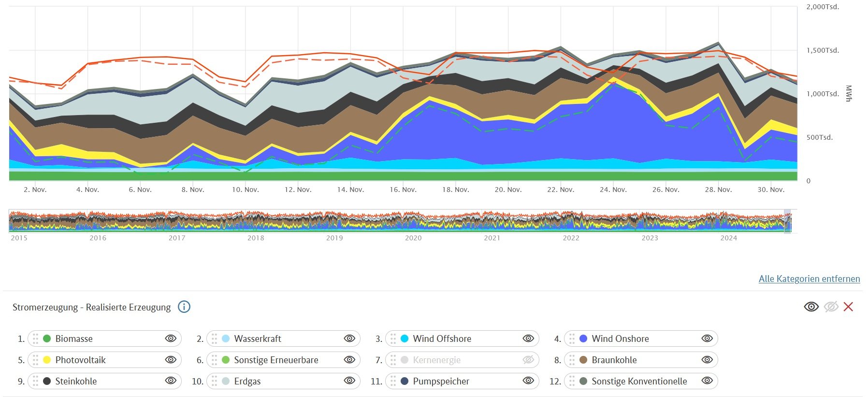The height and width of the screenshot is (397, 868).
Task: Jump to 2015 in the navigator timeline
Action: [19, 238]
